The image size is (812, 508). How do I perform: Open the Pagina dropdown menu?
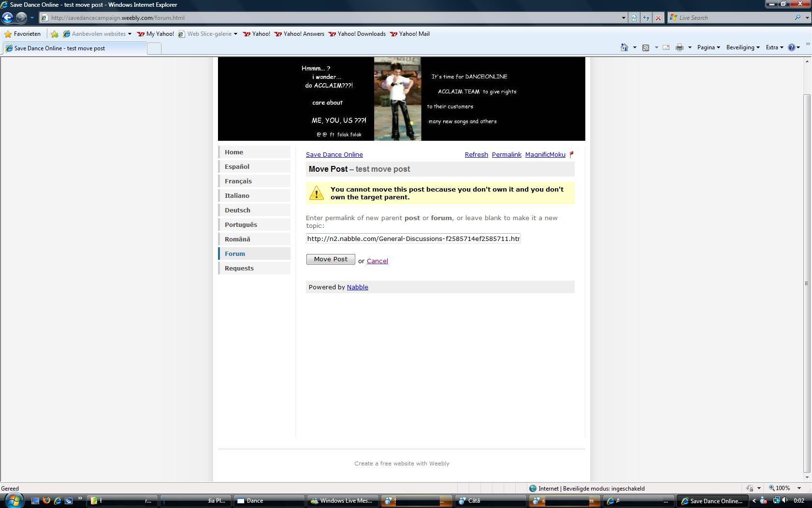708,47
